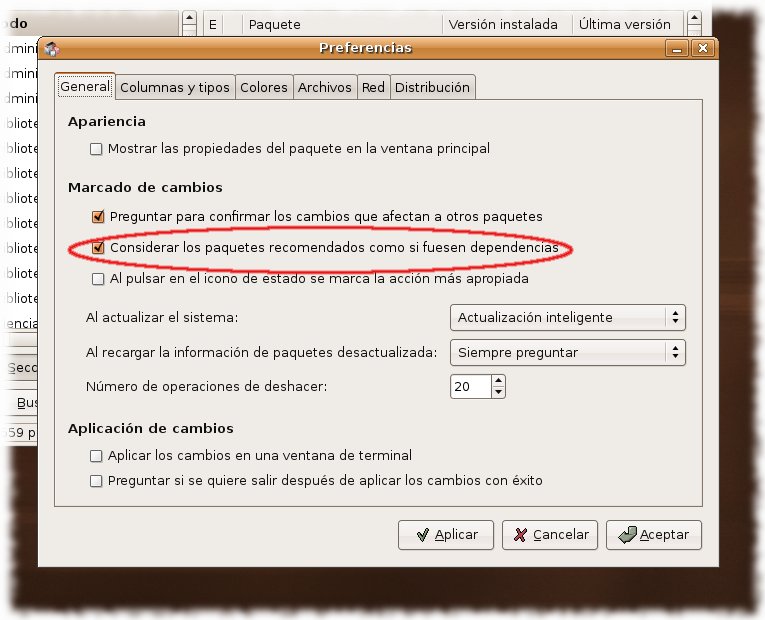This screenshot has width=765, height=620.
Task: Increase undo operations with the up arrow
Action: pos(498,381)
